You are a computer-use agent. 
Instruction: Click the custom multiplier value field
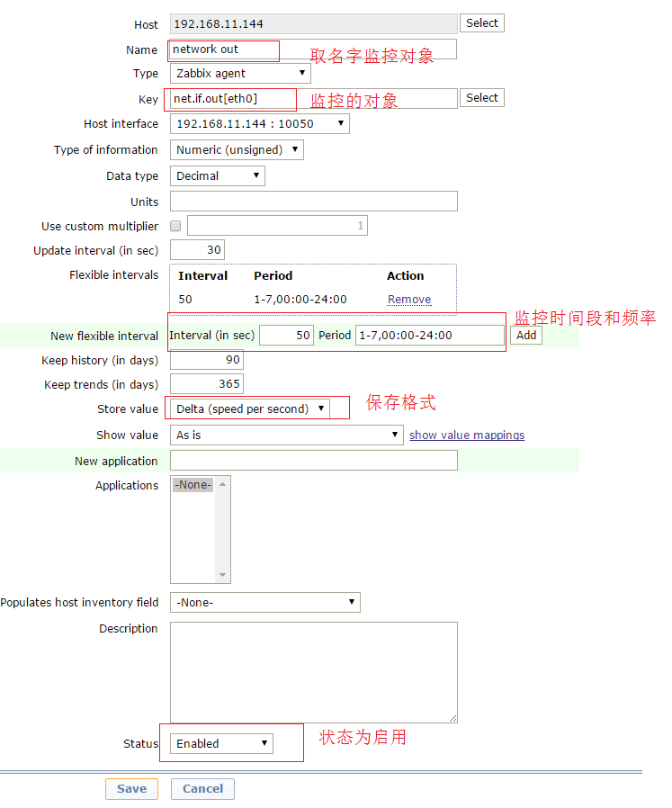pyautogui.click(x=277, y=226)
